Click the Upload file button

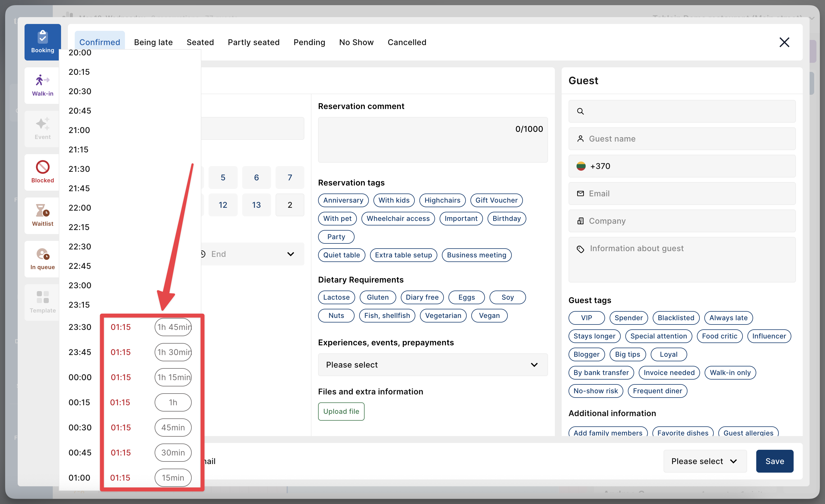[x=341, y=411]
